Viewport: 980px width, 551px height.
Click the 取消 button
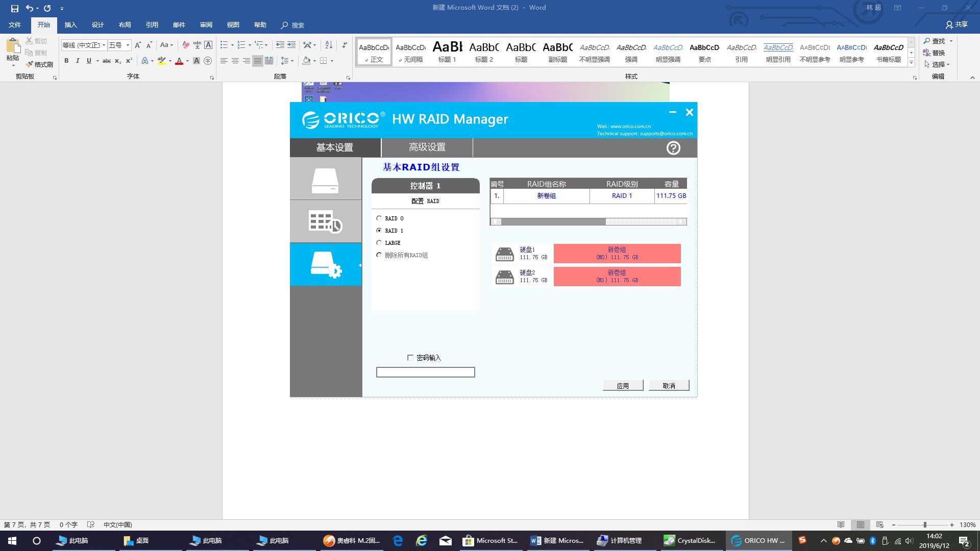pyautogui.click(x=669, y=386)
